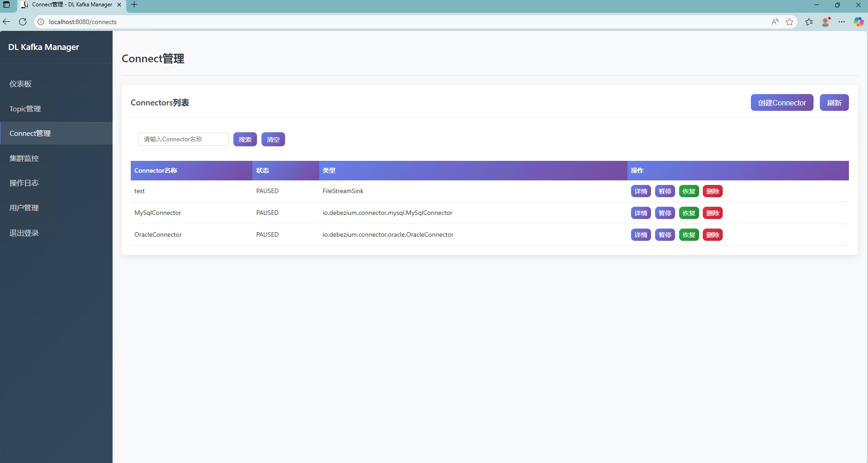Click 删除 for OracleConnector
This screenshot has height=463, width=868.
[713, 235]
